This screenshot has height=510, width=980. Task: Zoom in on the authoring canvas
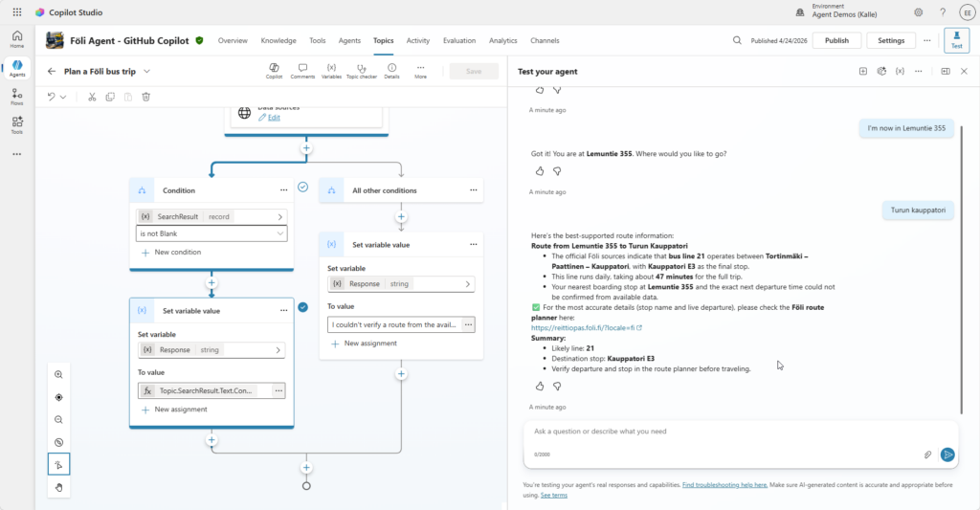pyautogui.click(x=58, y=375)
